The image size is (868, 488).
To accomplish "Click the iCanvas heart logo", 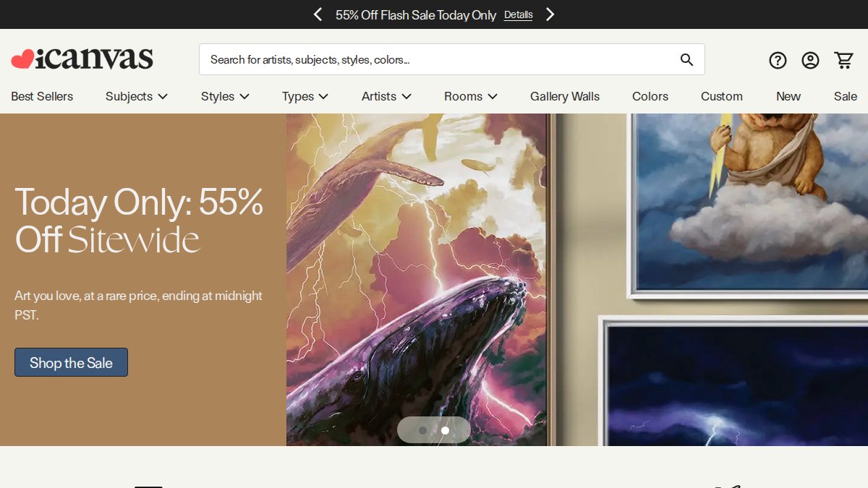I will point(82,59).
